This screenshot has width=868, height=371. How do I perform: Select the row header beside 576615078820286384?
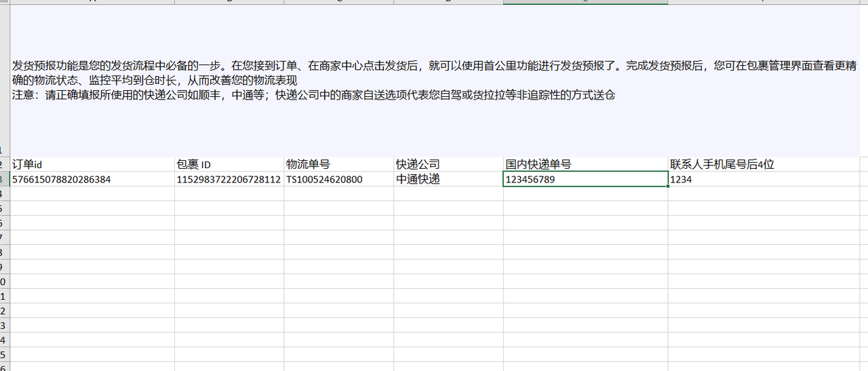pyautogui.click(x=5, y=179)
